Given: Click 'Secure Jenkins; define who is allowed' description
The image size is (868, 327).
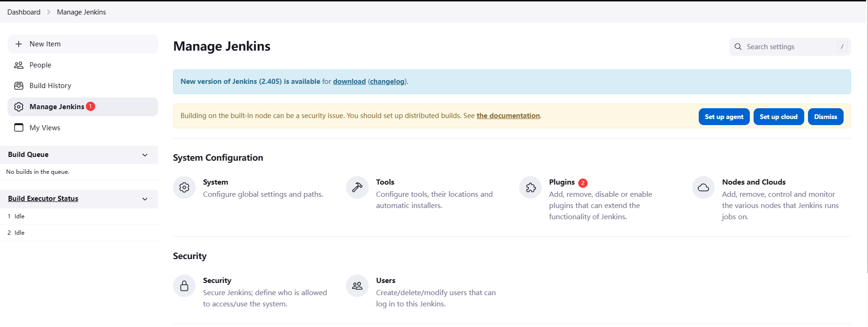Looking at the screenshot, I should 265,298.
